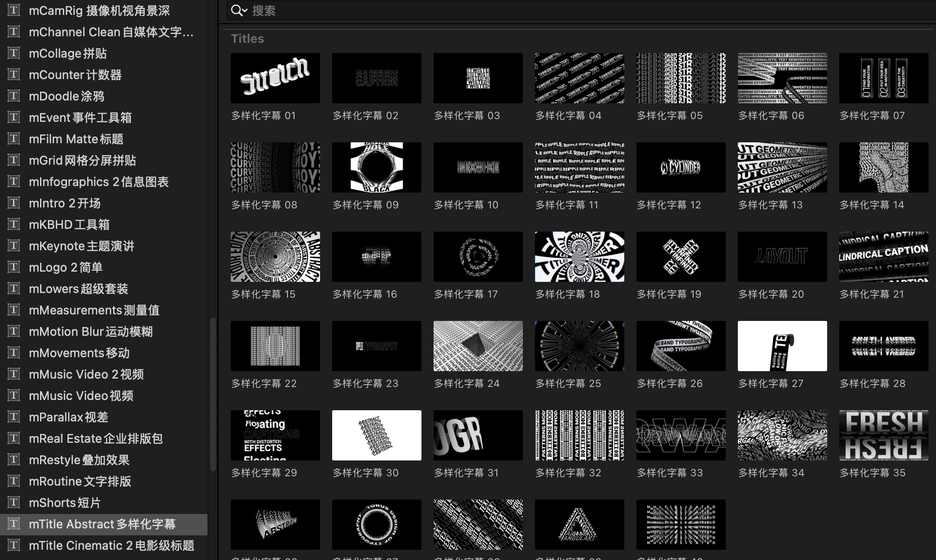936x560 pixels.
Task: Click the T icon beside mGrid 网格分屏拼贴
Action: click(14, 160)
